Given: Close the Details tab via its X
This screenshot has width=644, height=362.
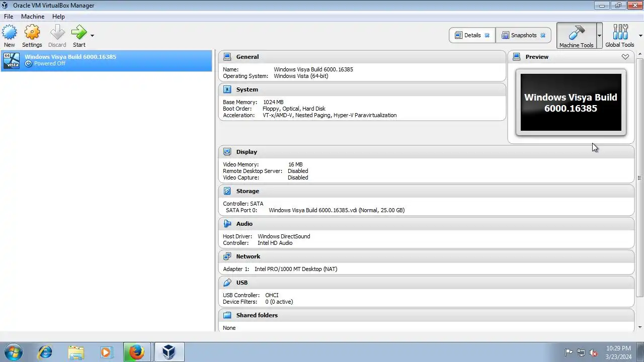Looking at the screenshot, I should click(x=487, y=35).
